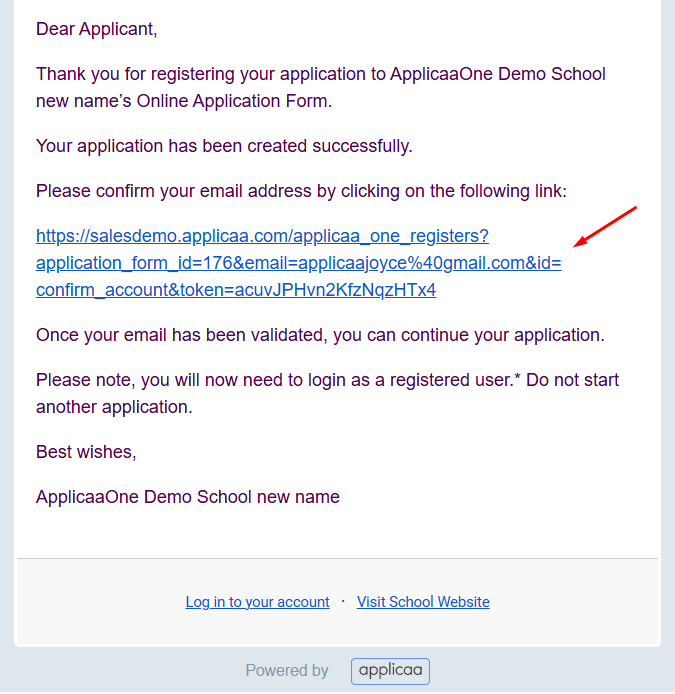The image size is (675, 694).
Task: Select the Powered by footer text
Action: pos(287,671)
